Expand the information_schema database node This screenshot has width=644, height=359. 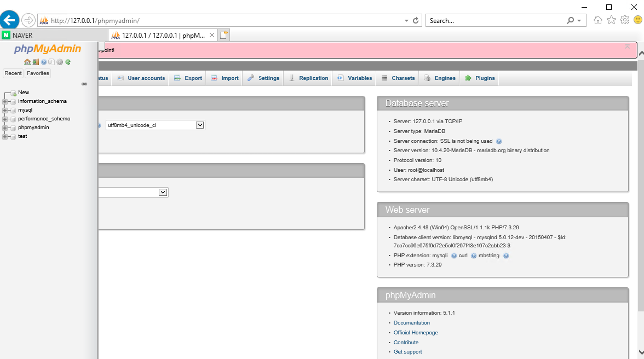(x=5, y=101)
